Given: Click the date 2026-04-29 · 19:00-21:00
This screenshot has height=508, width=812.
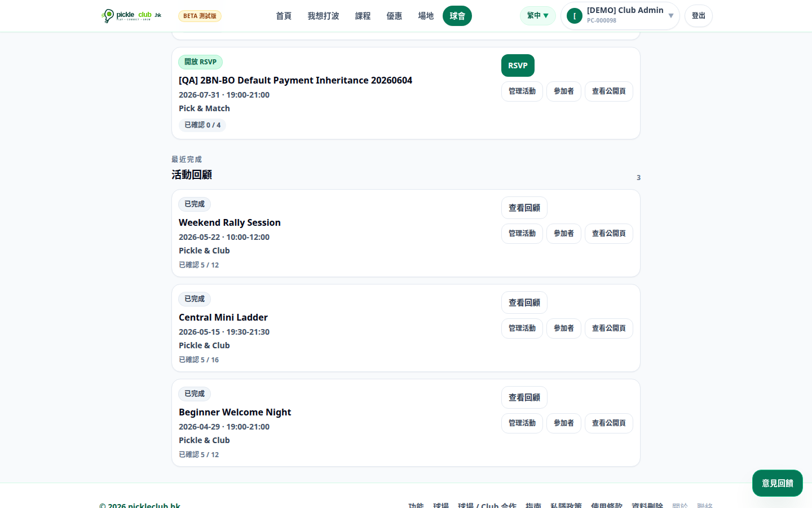Looking at the screenshot, I should coord(224,427).
